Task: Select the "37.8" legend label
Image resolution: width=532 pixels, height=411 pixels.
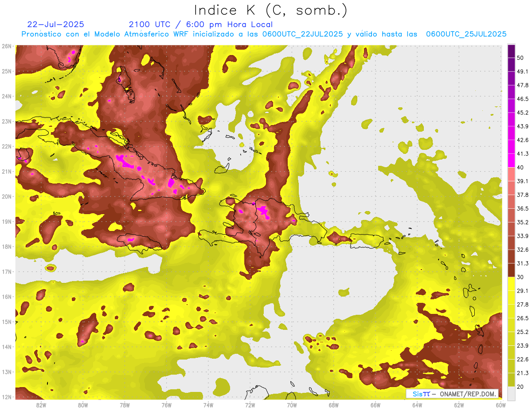Action: pyautogui.click(x=522, y=195)
